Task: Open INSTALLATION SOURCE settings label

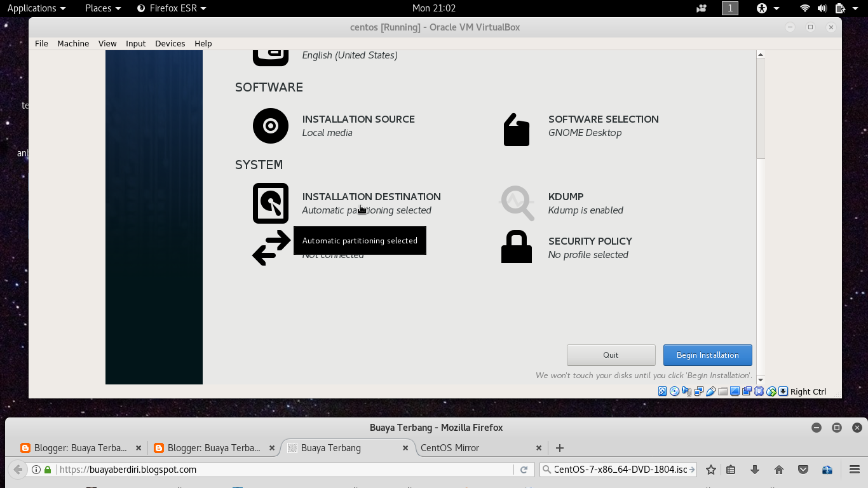Action: (x=358, y=119)
